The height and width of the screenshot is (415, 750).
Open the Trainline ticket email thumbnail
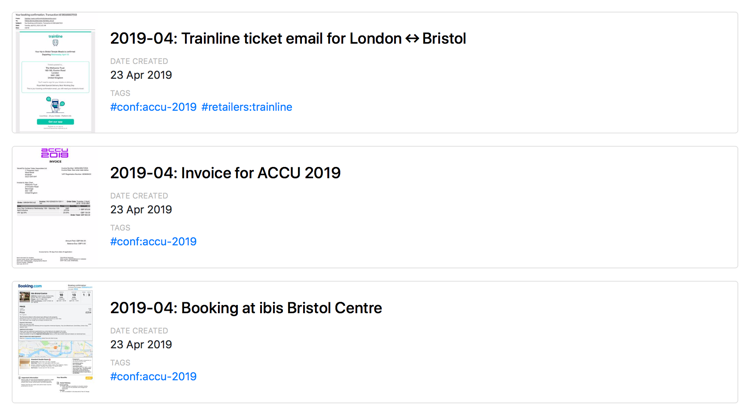click(55, 73)
